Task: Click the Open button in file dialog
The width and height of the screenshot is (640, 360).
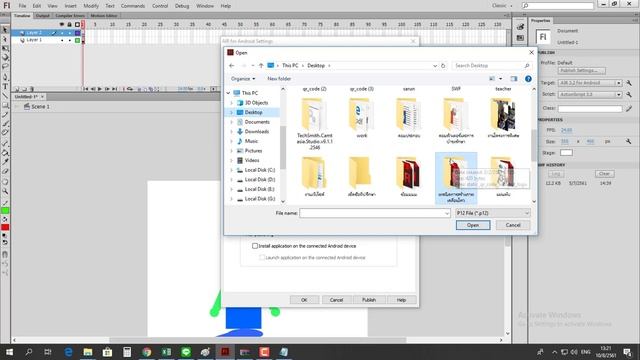Action: 473,225
